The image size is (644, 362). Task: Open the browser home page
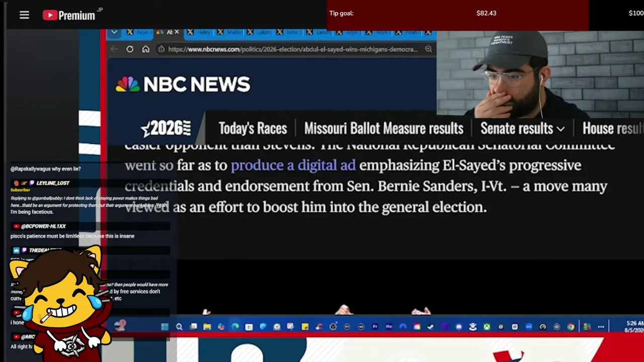click(146, 49)
